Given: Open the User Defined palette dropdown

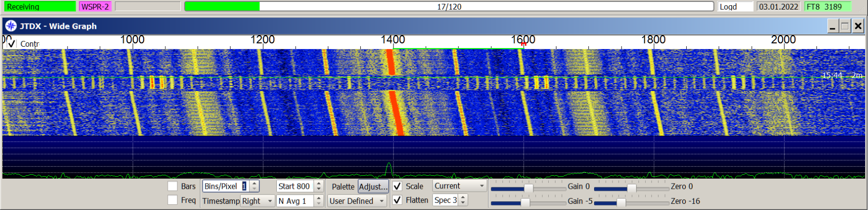Looking at the screenshot, I should coord(357,201).
